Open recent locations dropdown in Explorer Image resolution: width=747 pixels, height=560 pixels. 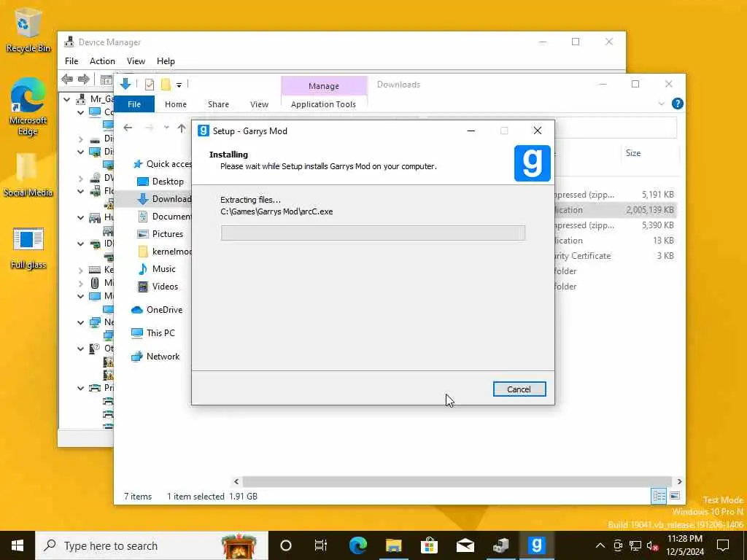coord(166,128)
